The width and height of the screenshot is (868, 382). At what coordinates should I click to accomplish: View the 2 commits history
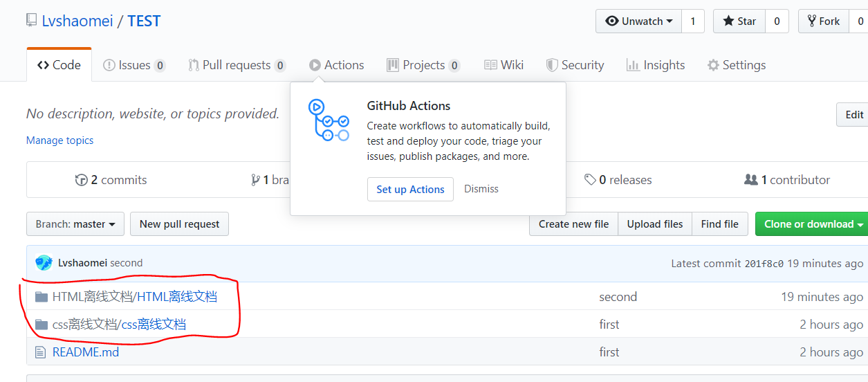coord(111,180)
